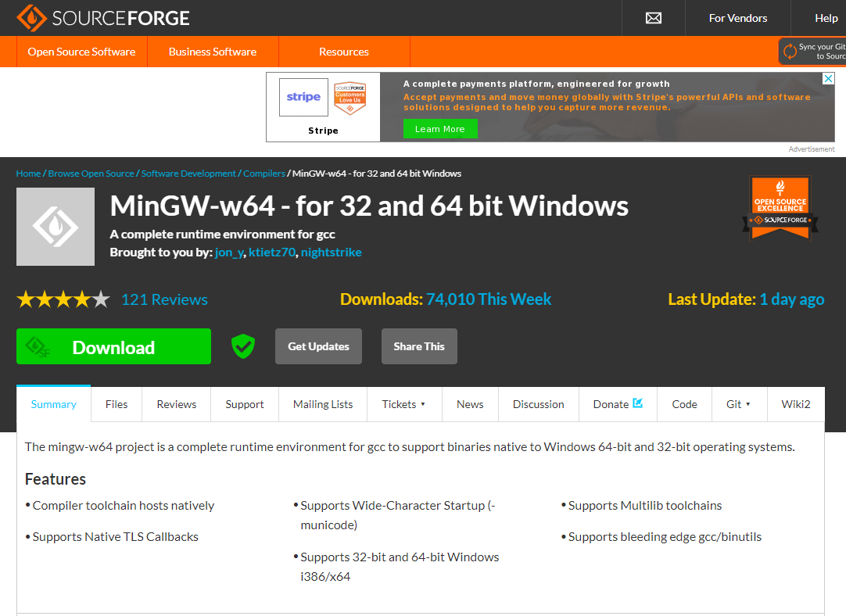Go to the Home breadcrumb
Viewport: 846px width, 616px height.
pos(28,173)
